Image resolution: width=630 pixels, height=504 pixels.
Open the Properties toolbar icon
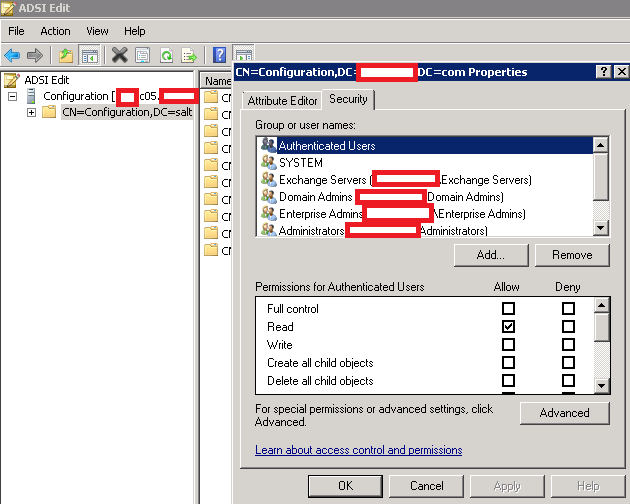click(x=142, y=55)
